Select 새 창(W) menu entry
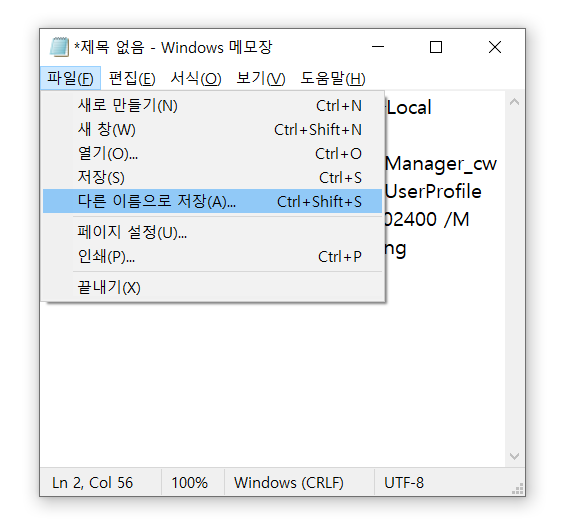Viewport: 562px width, 525px height. click(213, 129)
